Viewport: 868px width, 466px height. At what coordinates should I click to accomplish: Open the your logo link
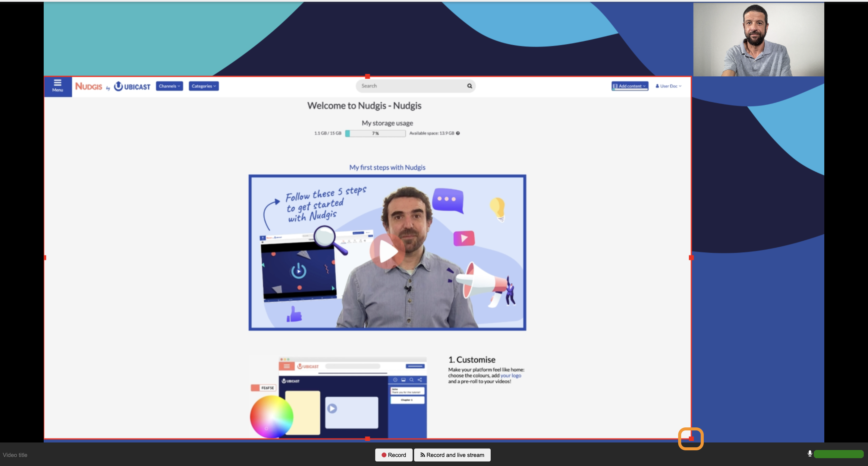(511, 375)
